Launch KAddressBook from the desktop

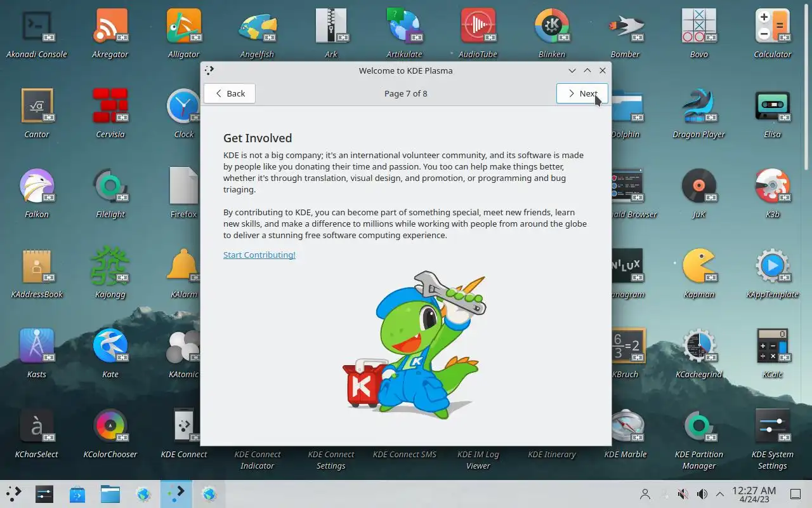pyautogui.click(x=37, y=267)
